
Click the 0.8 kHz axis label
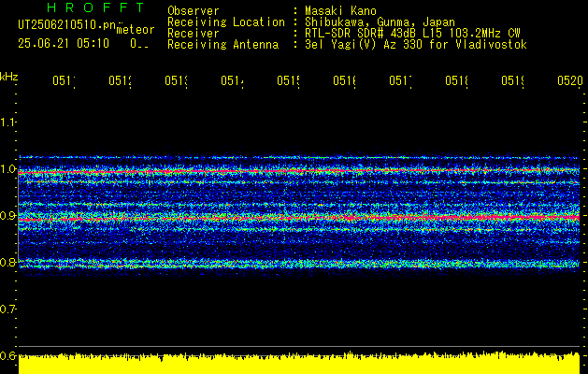[7, 262]
